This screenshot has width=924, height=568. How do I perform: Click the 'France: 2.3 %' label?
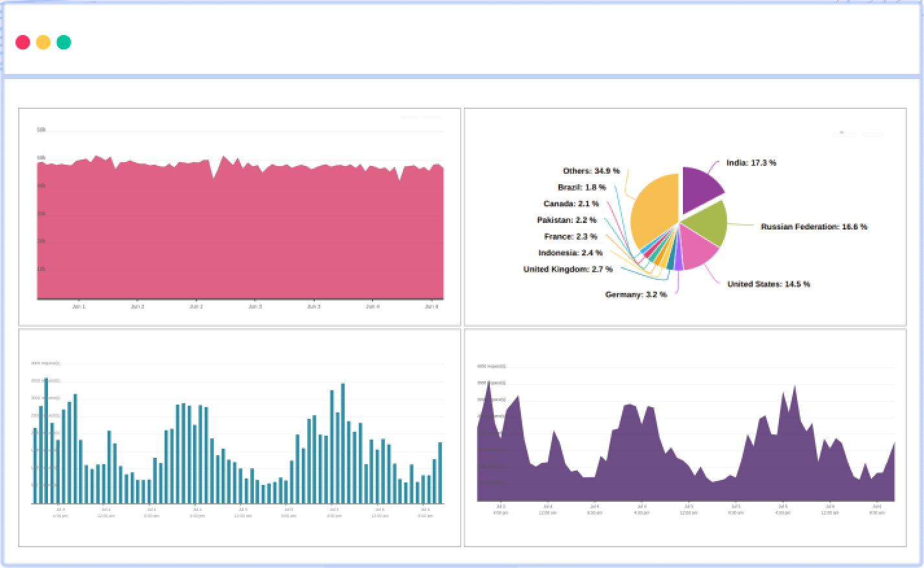click(x=570, y=237)
